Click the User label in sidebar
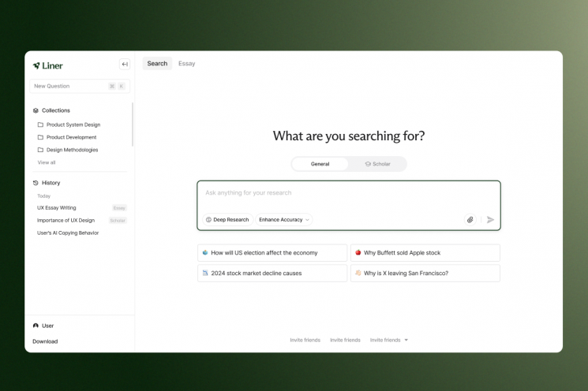The height and width of the screenshot is (391, 588). [47, 326]
